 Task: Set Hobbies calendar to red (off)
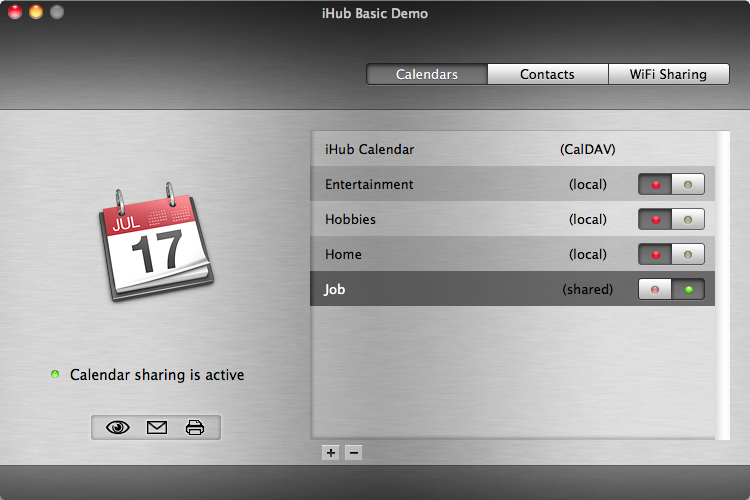[655, 219]
